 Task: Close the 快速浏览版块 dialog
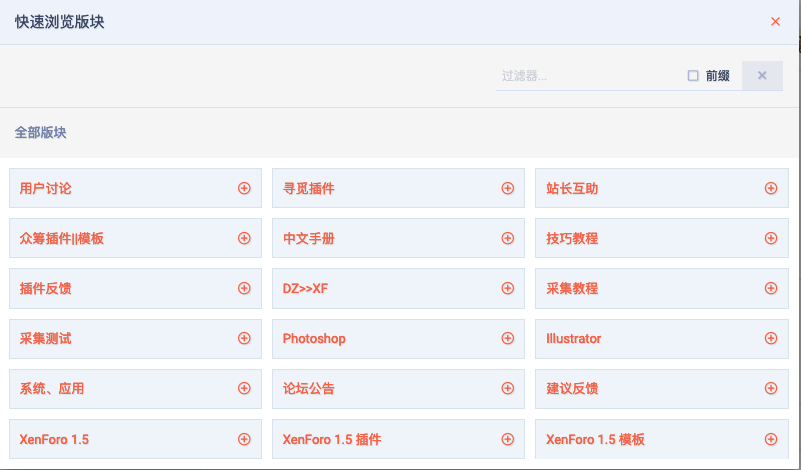[x=775, y=21]
